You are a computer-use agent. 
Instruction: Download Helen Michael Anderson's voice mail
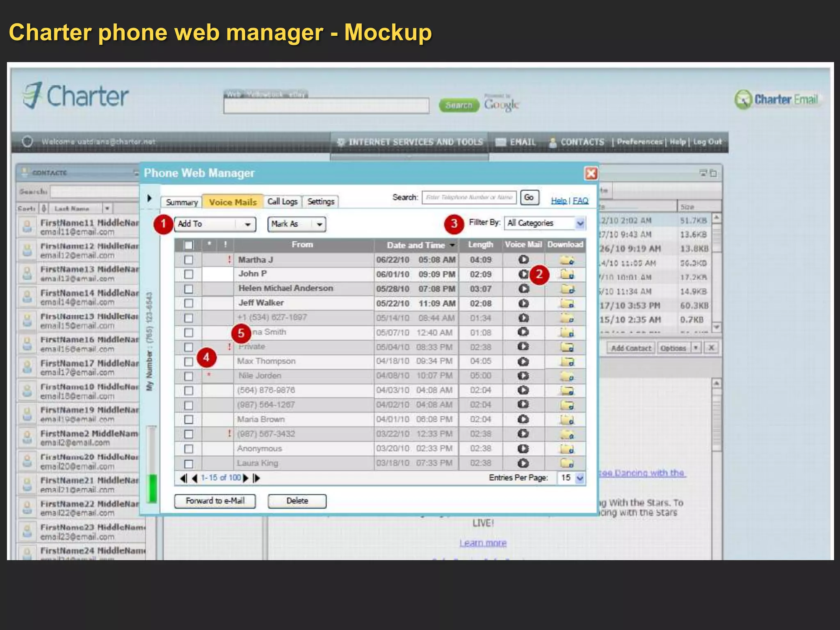tap(567, 289)
